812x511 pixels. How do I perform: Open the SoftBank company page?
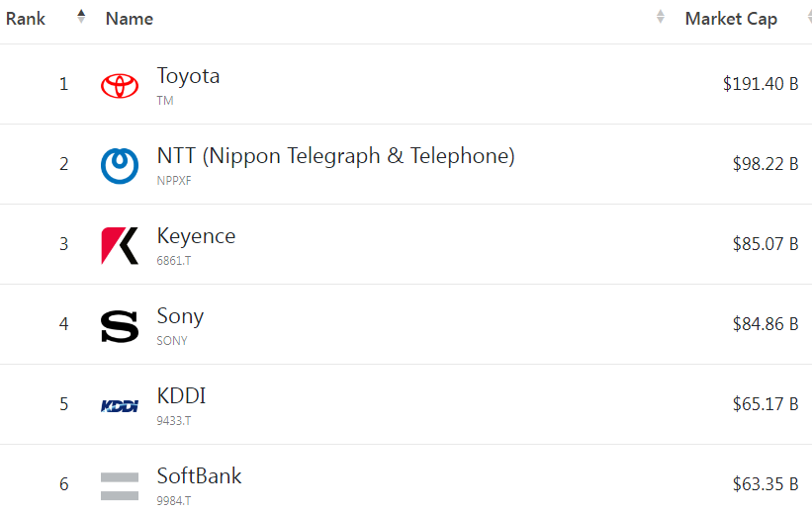click(199, 476)
